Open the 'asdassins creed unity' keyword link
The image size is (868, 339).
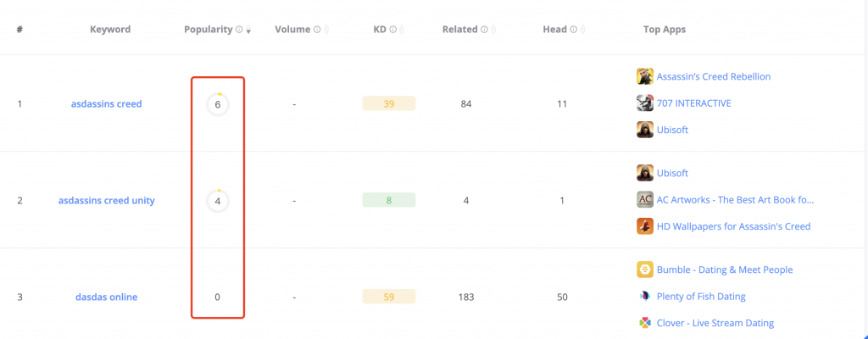point(106,201)
